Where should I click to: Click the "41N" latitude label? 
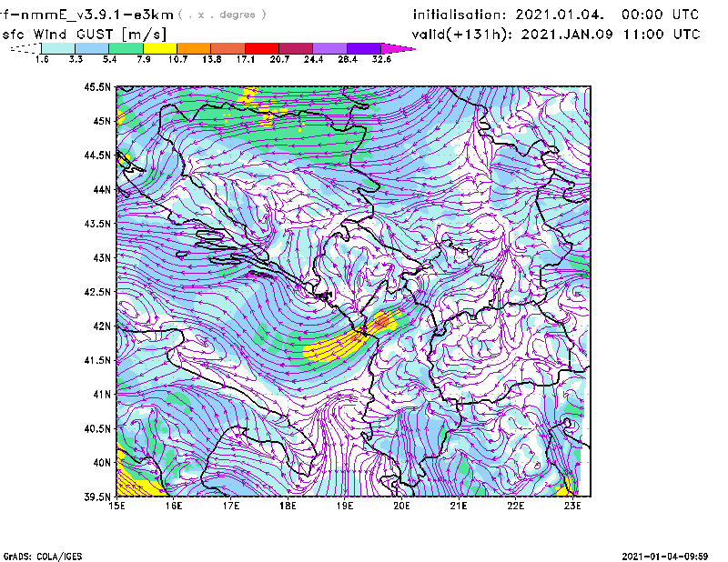click(102, 395)
